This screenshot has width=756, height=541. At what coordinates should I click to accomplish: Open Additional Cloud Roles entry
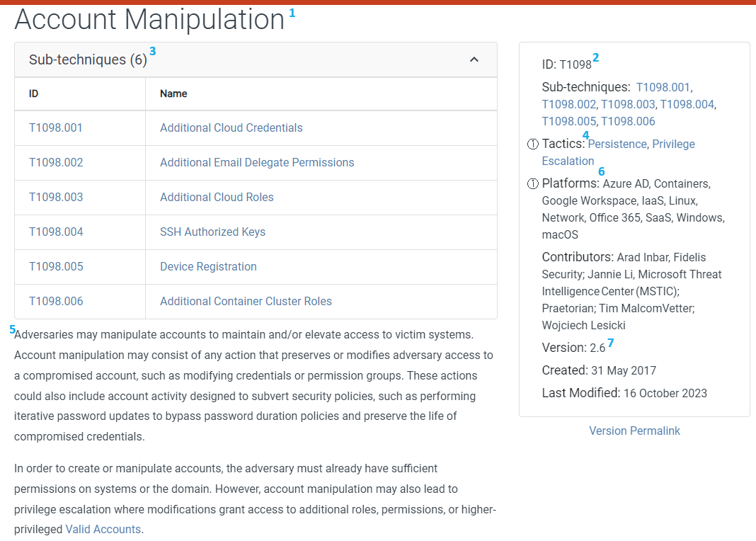217,197
